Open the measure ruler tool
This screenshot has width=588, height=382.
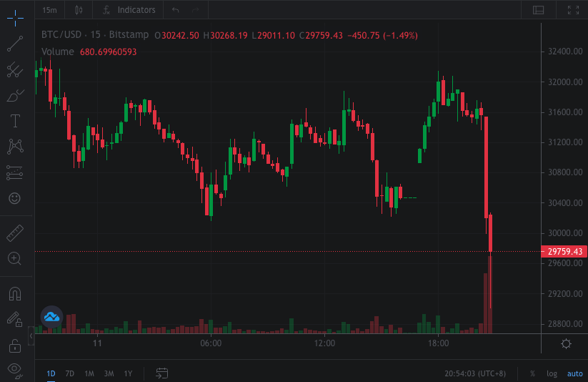[15, 233]
